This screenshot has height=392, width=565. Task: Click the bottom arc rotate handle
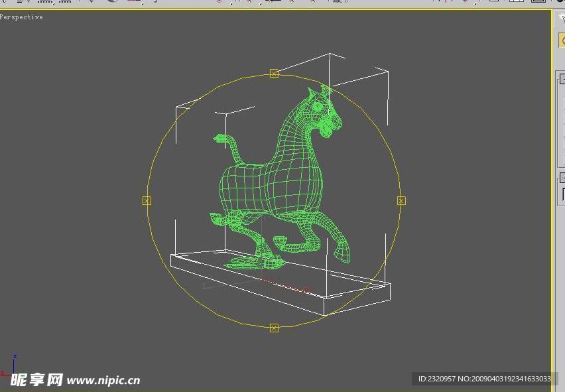point(274,328)
